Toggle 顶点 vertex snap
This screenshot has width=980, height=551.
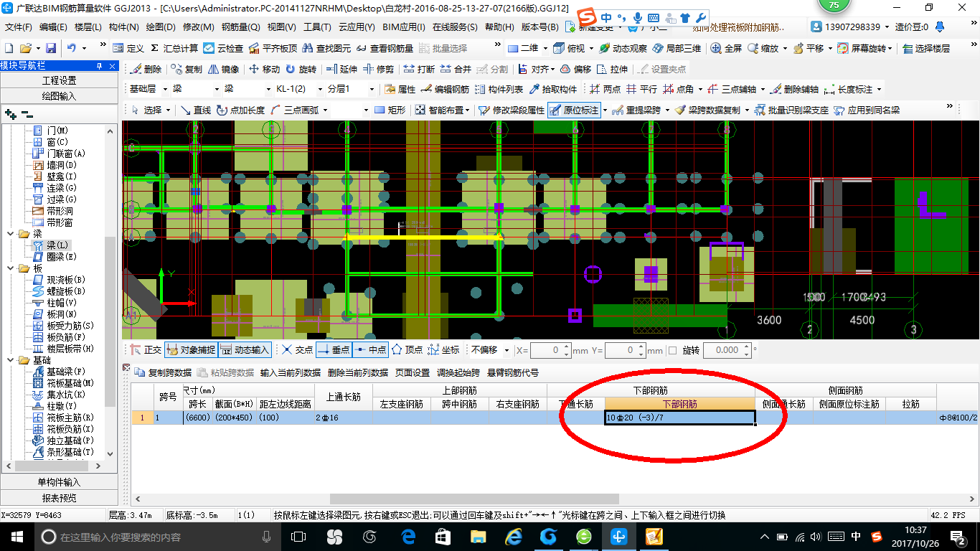point(407,350)
